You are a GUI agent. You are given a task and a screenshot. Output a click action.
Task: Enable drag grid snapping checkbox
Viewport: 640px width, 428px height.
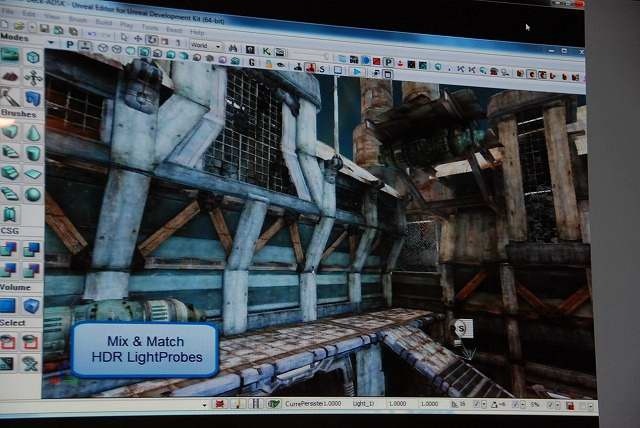click(476, 405)
